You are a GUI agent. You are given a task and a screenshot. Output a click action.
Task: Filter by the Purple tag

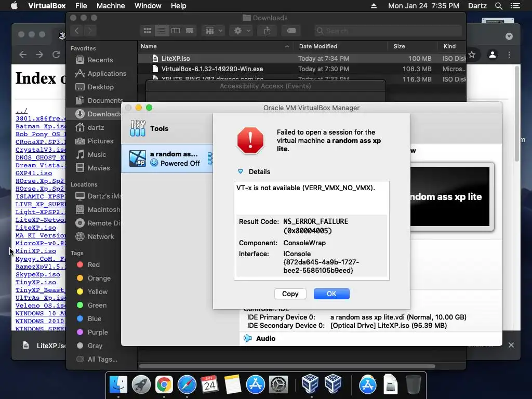(92, 332)
